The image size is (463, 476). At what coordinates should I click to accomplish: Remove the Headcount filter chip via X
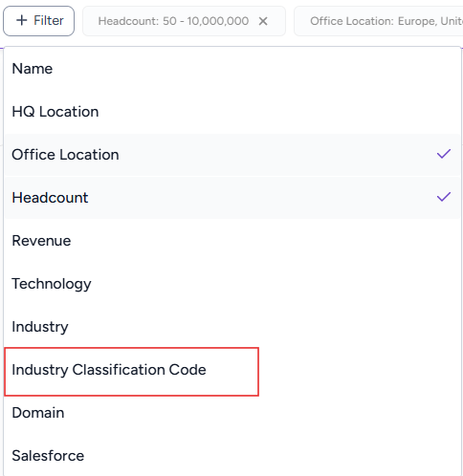[x=263, y=21]
